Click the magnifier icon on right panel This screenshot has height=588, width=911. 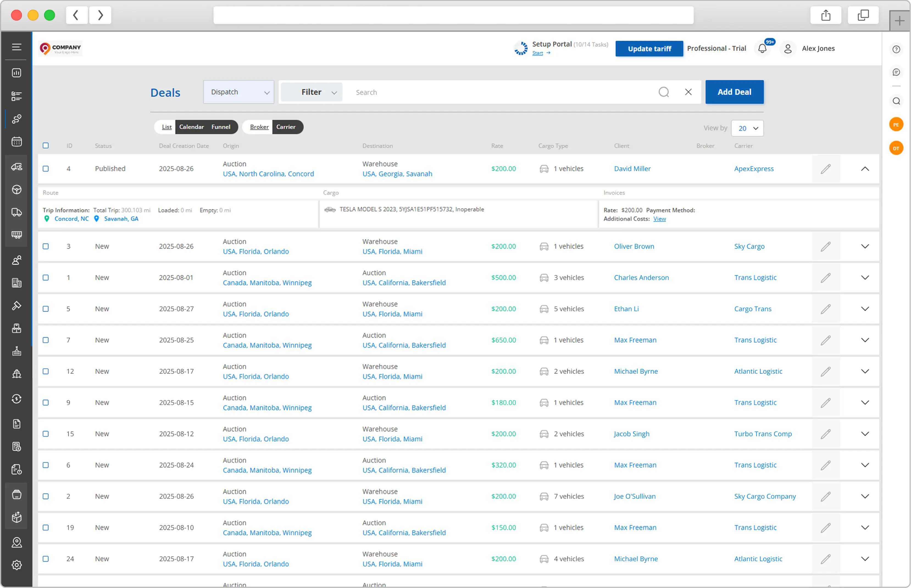click(x=896, y=101)
